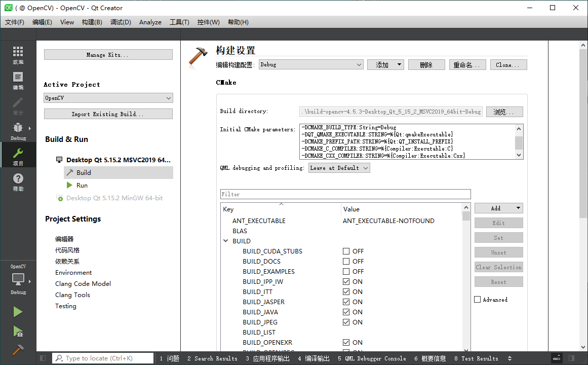The image size is (588, 365).
Task: Open Testing project settings
Action: click(66, 306)
